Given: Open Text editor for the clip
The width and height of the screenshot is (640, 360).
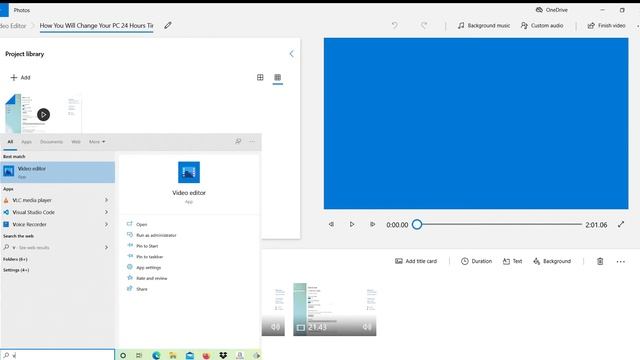Looking at the screenshot, I should click(x=512, y=261).
